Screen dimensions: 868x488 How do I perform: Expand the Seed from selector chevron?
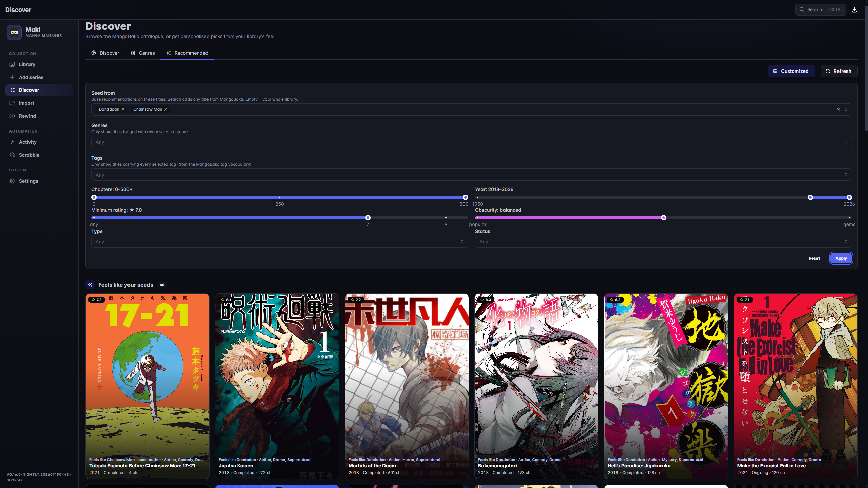(x=846, y=109)
